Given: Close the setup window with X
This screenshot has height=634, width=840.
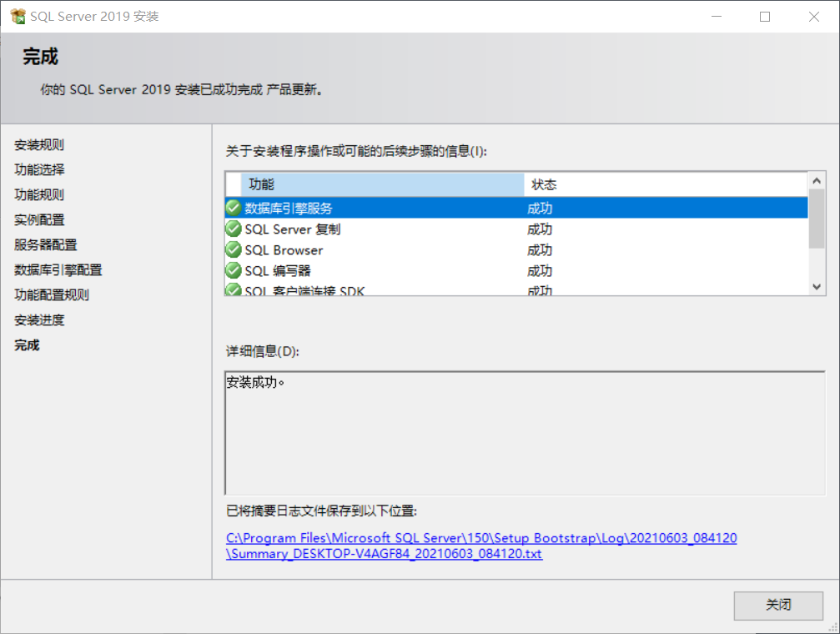Looking at the screenshot, I should [x=814, y=17].
